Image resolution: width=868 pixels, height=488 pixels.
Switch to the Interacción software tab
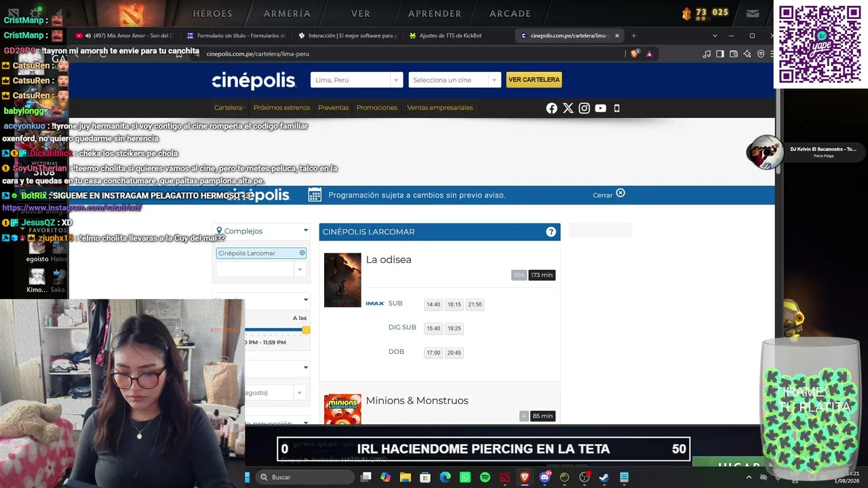347,35
